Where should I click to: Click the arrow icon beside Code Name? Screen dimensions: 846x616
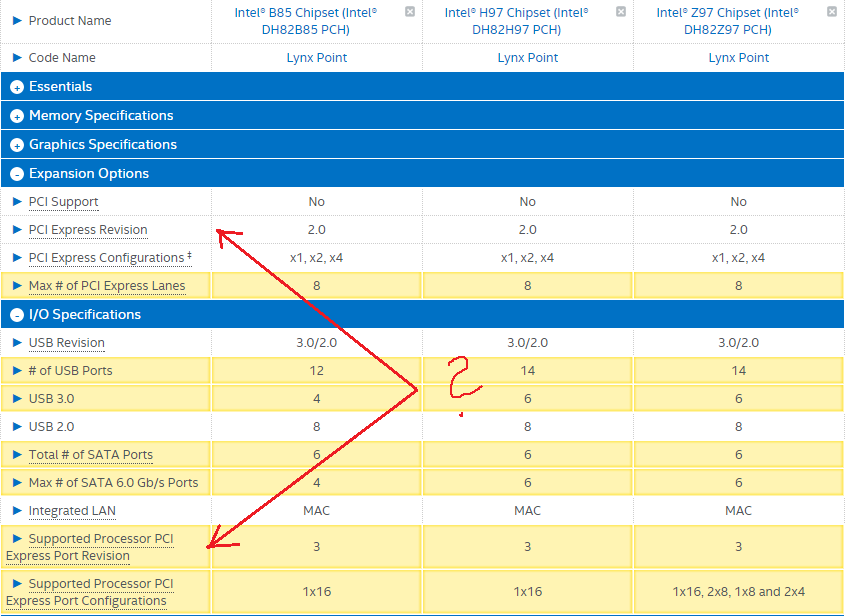coord(17,57)
